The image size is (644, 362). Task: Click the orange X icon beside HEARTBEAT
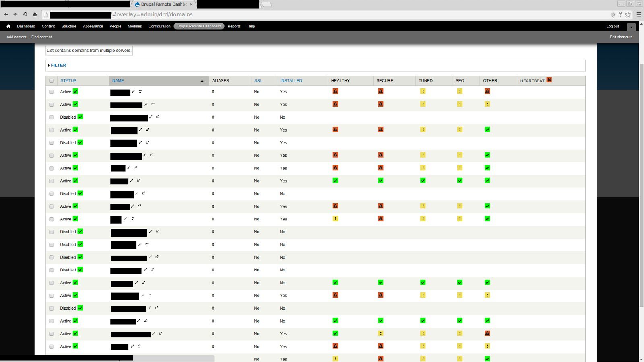pos(549,80)
